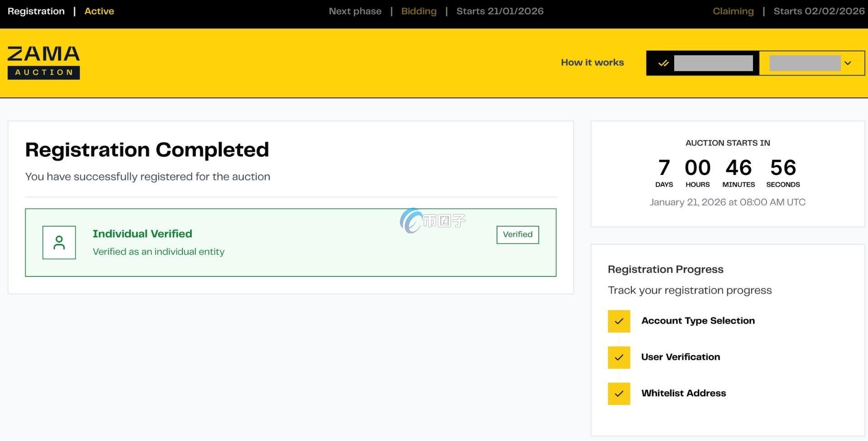The width and height of the screenshot is (868, 441).
Task: Click the green Verified badge
Action: point(517,234)
